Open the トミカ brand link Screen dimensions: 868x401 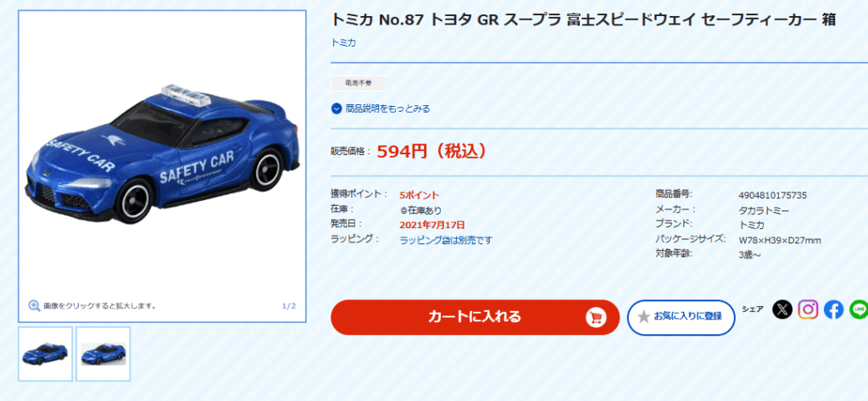pyautogui.click(x=343, y=42)
